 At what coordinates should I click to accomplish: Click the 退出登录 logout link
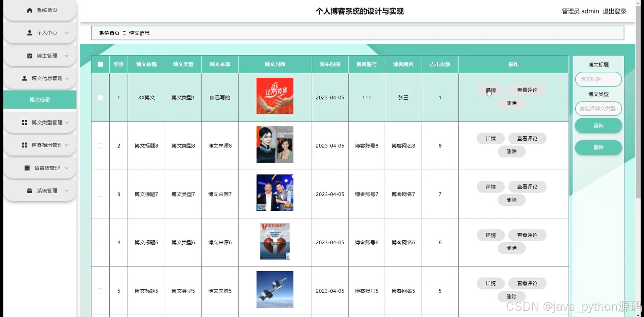pyautogui.click(x=614, y=11)
